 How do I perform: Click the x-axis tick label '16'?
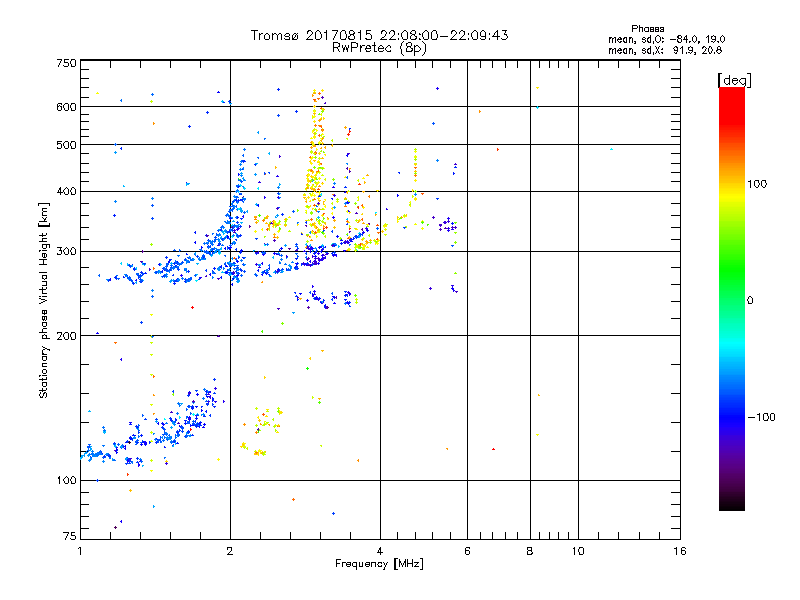[x=680, y=551]
